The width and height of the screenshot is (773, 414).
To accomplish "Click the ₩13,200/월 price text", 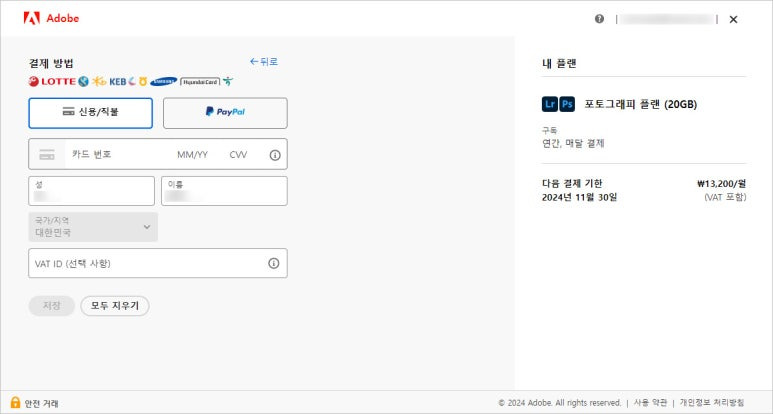I will pos(722,184).
